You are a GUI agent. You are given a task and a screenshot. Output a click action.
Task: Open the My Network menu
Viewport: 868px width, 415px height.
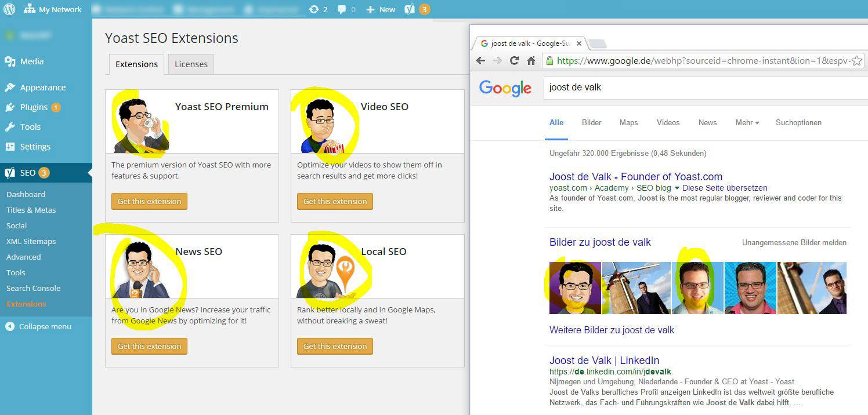53,9
